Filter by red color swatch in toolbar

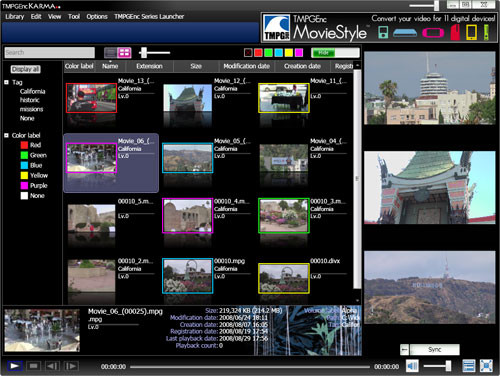(258, 53)
